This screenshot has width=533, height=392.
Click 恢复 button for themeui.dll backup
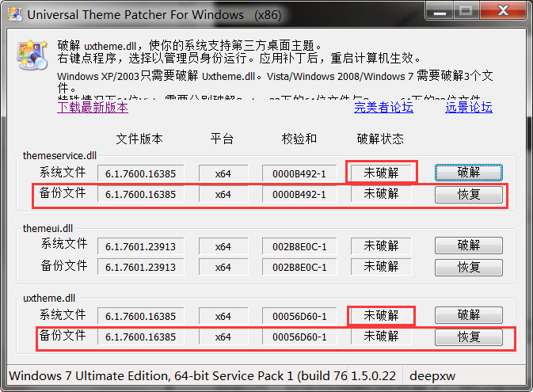click(468, 267)
